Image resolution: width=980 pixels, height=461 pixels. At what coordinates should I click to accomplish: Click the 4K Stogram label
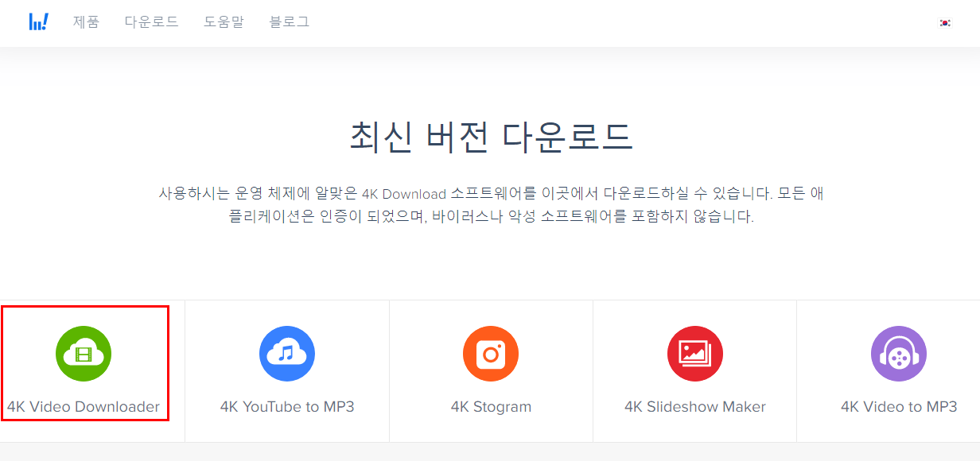tap(491, 407)
